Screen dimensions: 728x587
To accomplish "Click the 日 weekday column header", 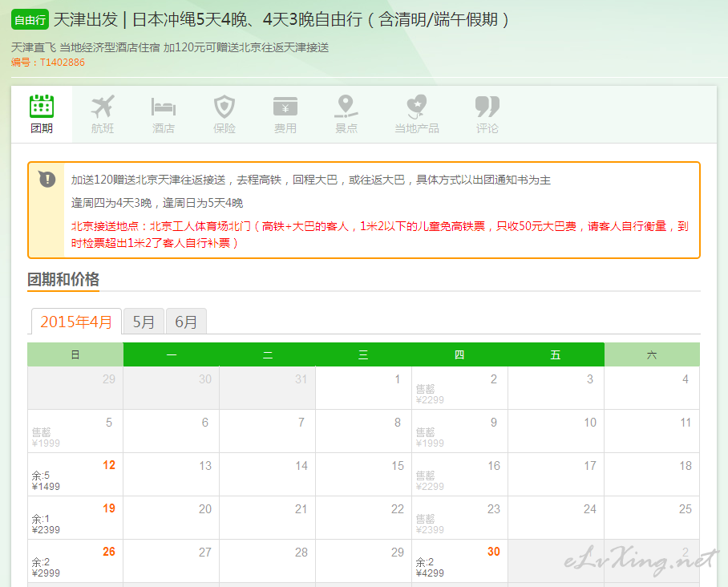I will pyautogui.click(x=75, y=354).
